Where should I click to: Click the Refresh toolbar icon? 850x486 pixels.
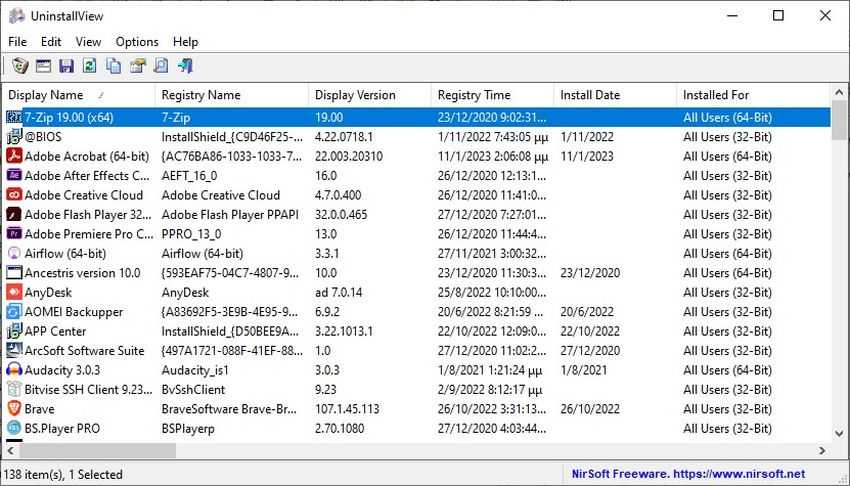point(89,66)
